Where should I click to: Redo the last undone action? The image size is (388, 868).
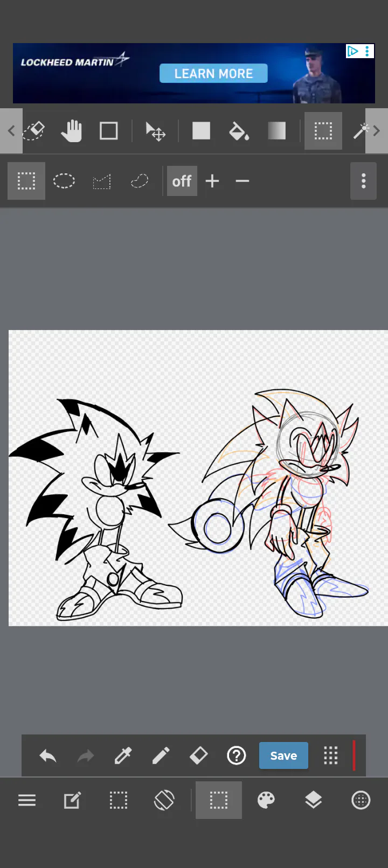coord(86,756)
